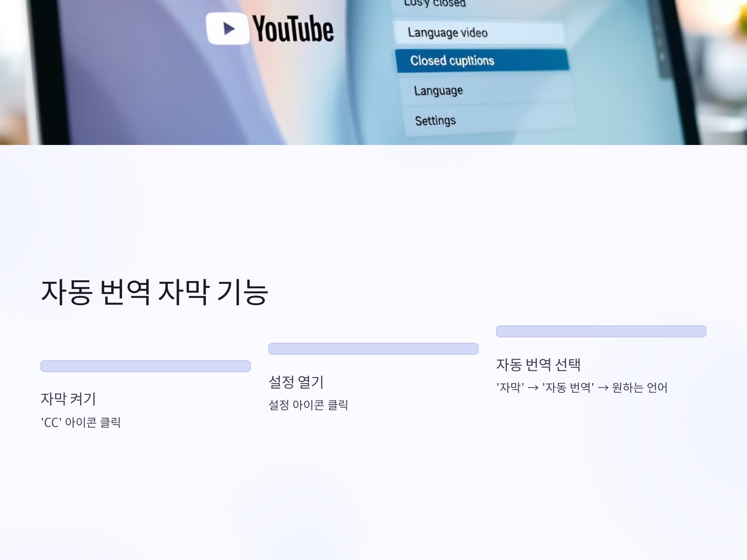The width and height of the screenshot is (747, 560).
Task: Click the first arrow after '자막'
Action: coord(533,388)
